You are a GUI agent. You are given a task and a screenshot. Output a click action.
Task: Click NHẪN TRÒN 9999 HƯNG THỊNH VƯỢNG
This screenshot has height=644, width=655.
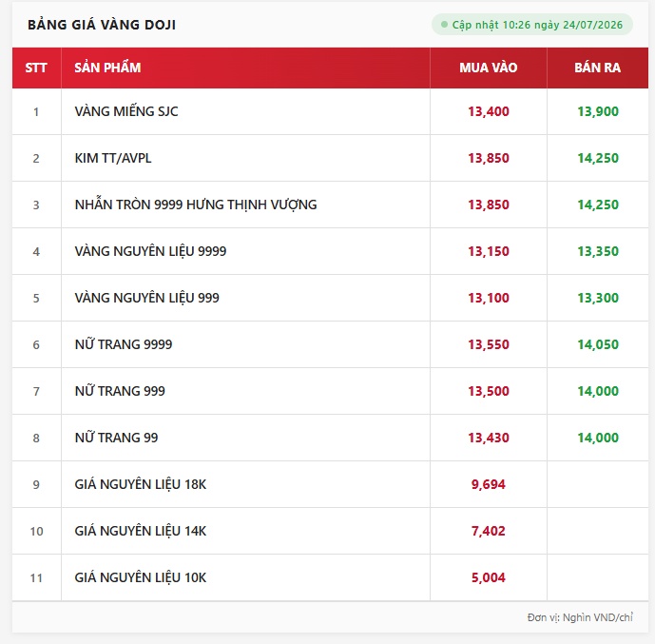pos(196,205)
